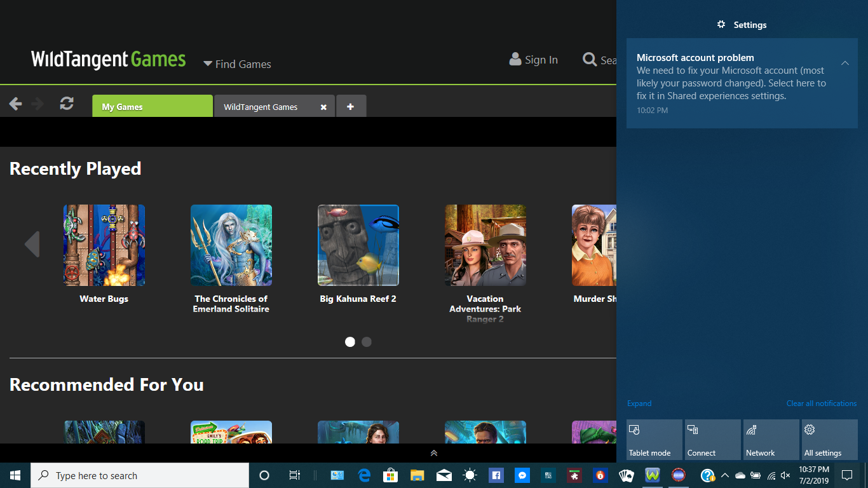Click Clear all notifications link
The image size is (868, 488).
pyautogui.click(x=822, y=403)
